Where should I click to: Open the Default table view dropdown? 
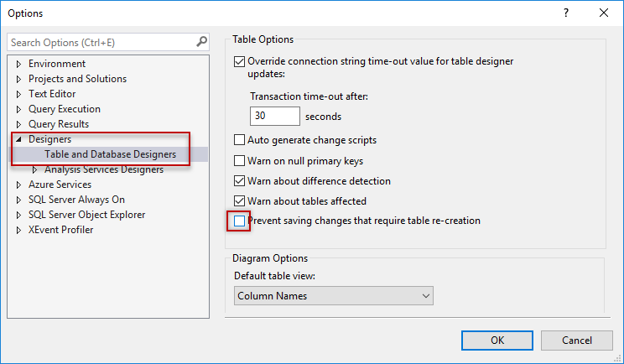[333, 295]
